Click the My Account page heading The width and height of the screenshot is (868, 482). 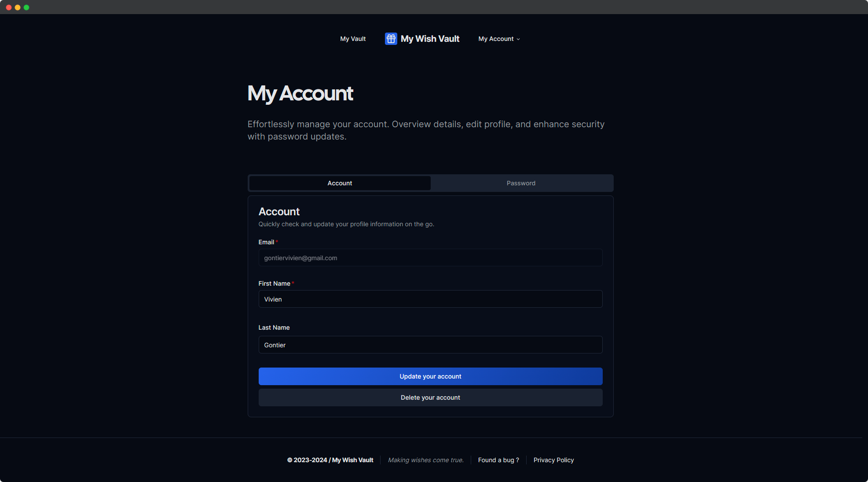[300, 93]
